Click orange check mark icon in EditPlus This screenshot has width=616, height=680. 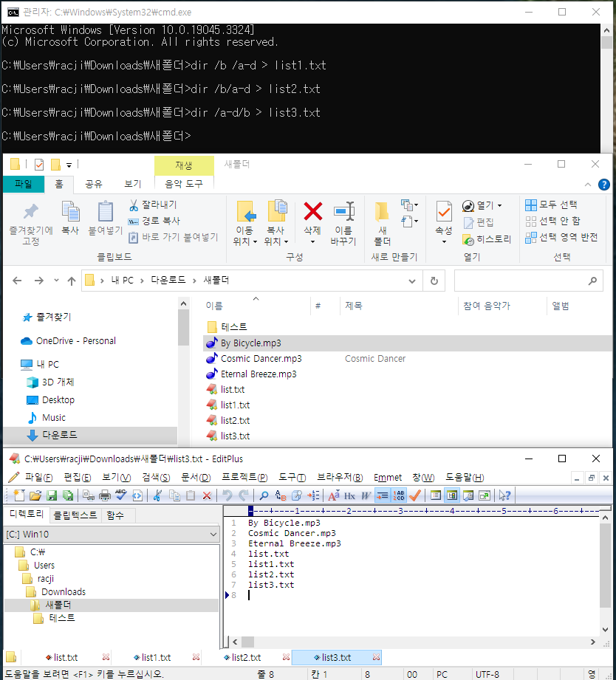tap(415, 495)
